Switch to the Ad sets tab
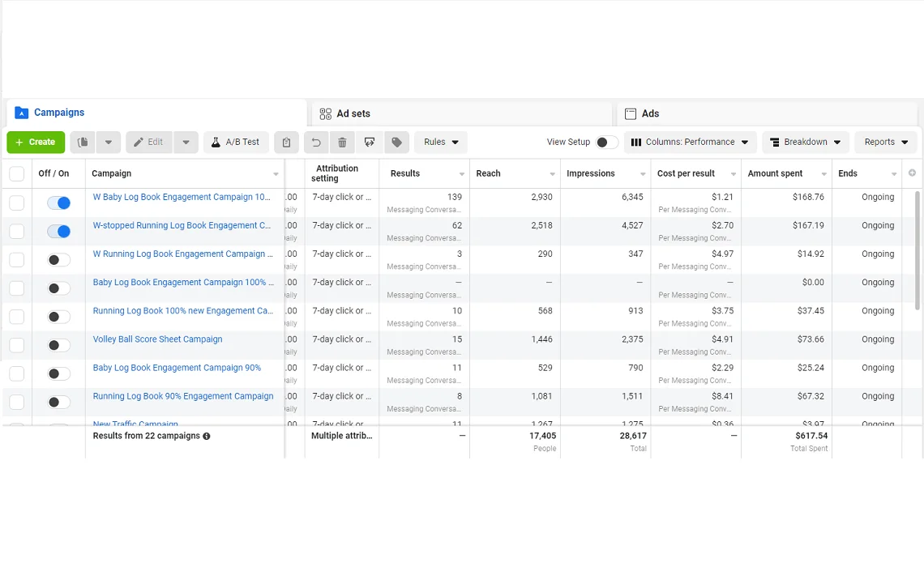This screenshot has height=567, width=924. pyautogui.click(x=353, y=114)
